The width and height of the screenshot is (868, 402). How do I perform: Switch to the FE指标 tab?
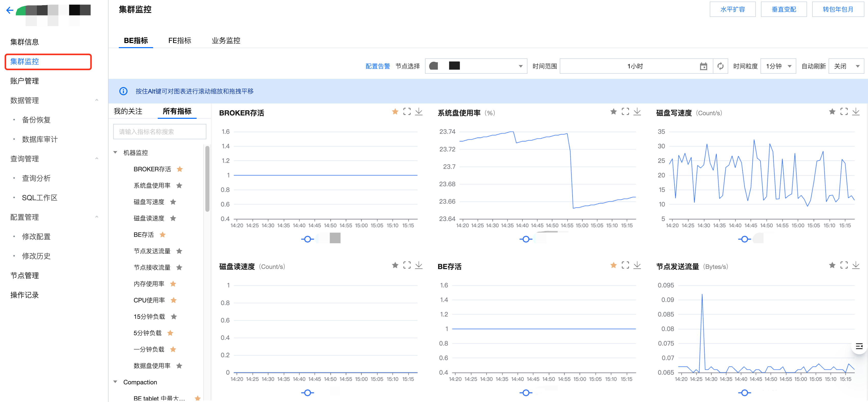[x=179, y=40]
